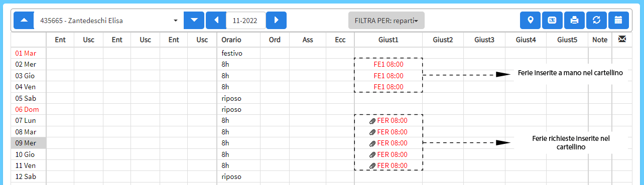Select previous employee with up arrow
This screenshot has width=644, height=185.
(24, 21)
